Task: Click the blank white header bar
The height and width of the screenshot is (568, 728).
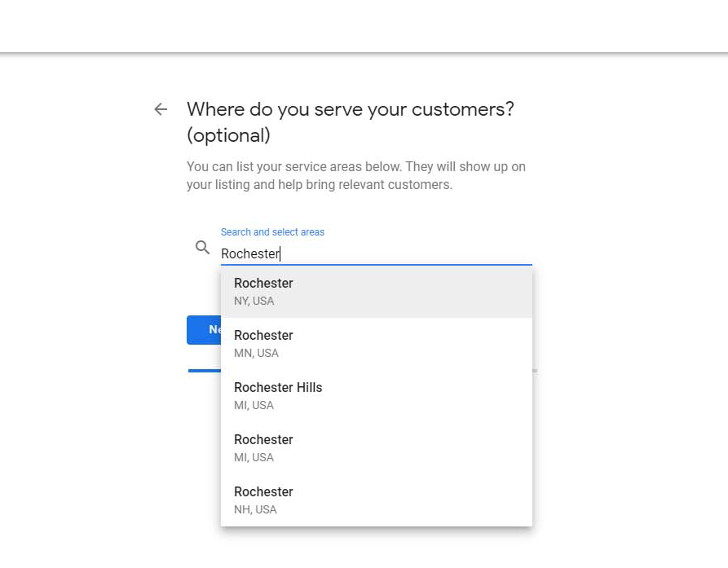Action: tap(364, 26)
